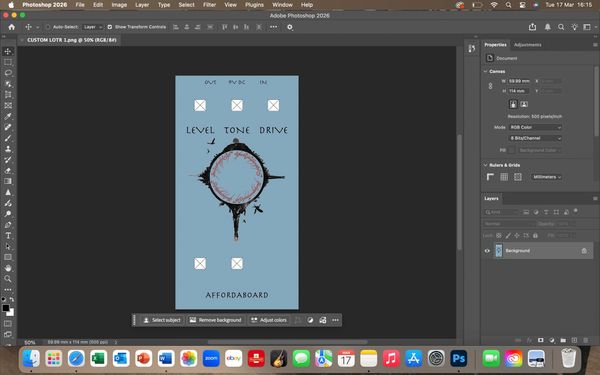Select the History Brush tool
This screenshot has height=375, width=600.
(x=8, y=160)
